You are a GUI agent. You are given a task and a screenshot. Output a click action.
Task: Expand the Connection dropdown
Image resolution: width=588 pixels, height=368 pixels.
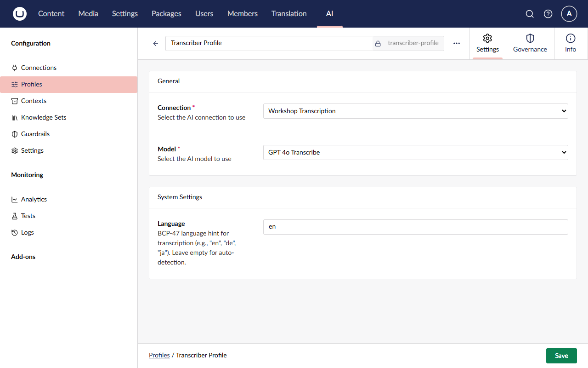click(416, 111)
